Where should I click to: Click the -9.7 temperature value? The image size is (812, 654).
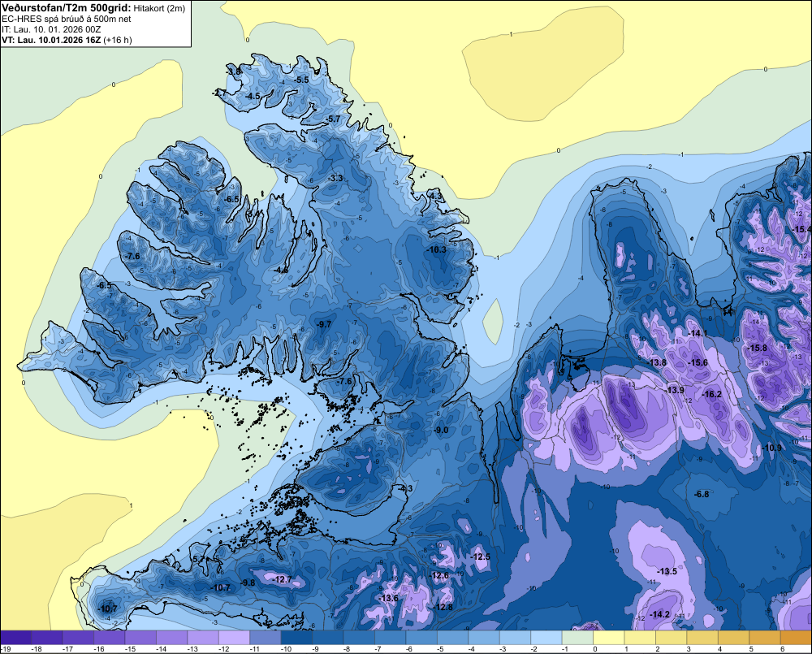point(324,324)
